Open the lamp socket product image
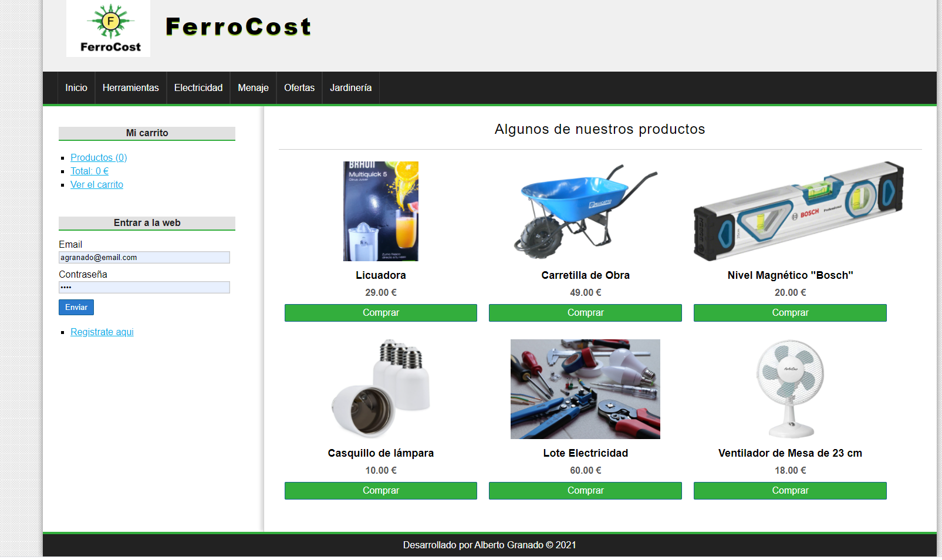The width and height of the screenshot is (942, 560). (380, 389)
